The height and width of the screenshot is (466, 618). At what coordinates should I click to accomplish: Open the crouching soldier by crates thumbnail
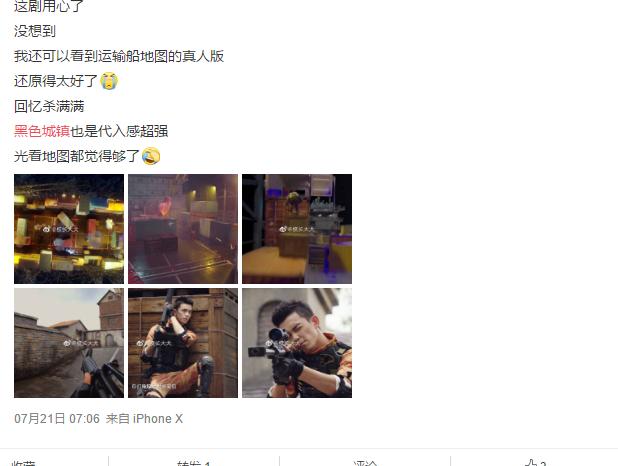coord(183,343)
